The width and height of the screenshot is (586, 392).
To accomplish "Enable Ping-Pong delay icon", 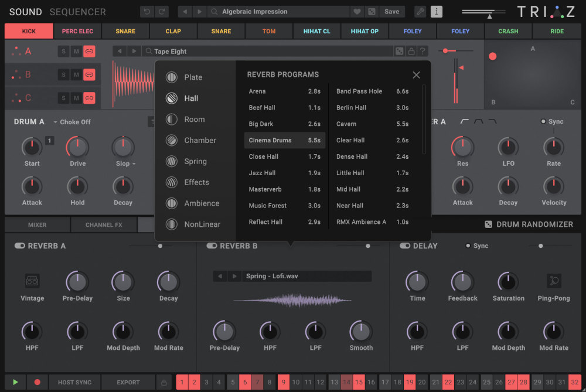I will point(554,281).
